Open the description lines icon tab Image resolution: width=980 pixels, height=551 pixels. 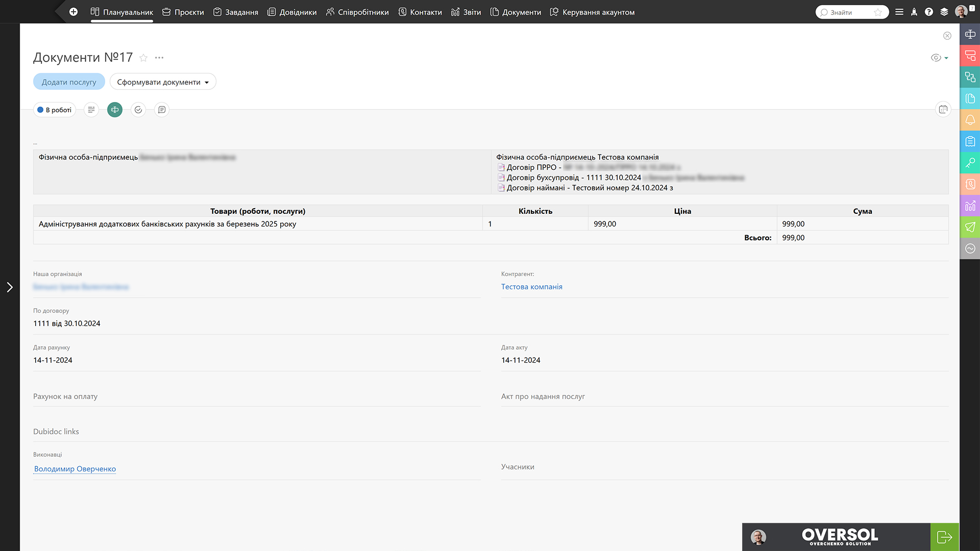(91, 110)
